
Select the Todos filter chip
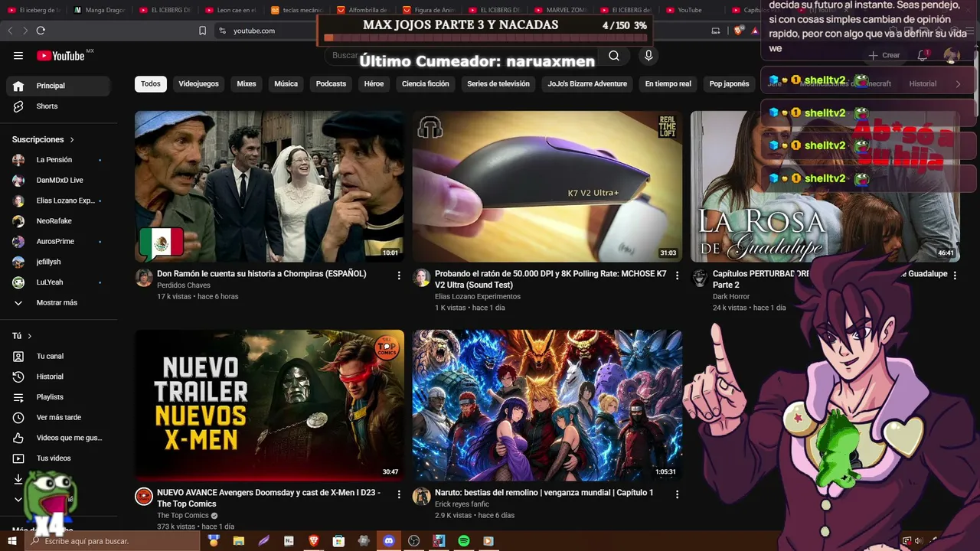click(151, 84)
